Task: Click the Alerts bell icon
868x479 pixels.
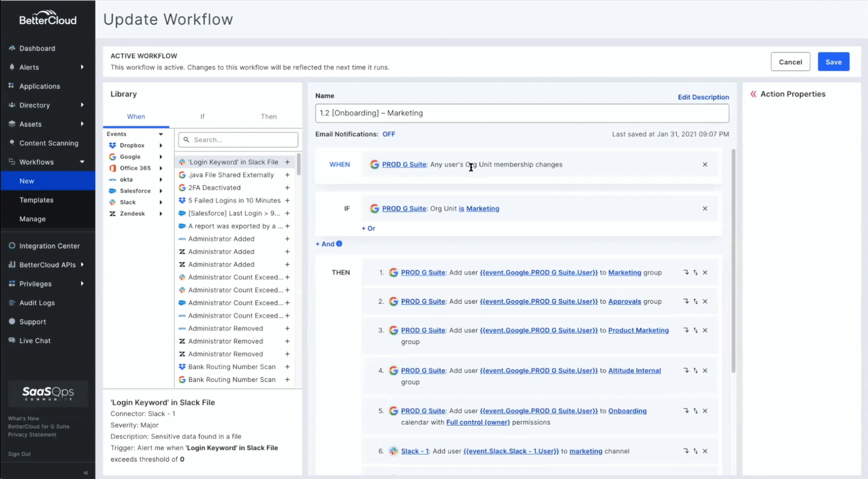Action: [x=12, y=67]
